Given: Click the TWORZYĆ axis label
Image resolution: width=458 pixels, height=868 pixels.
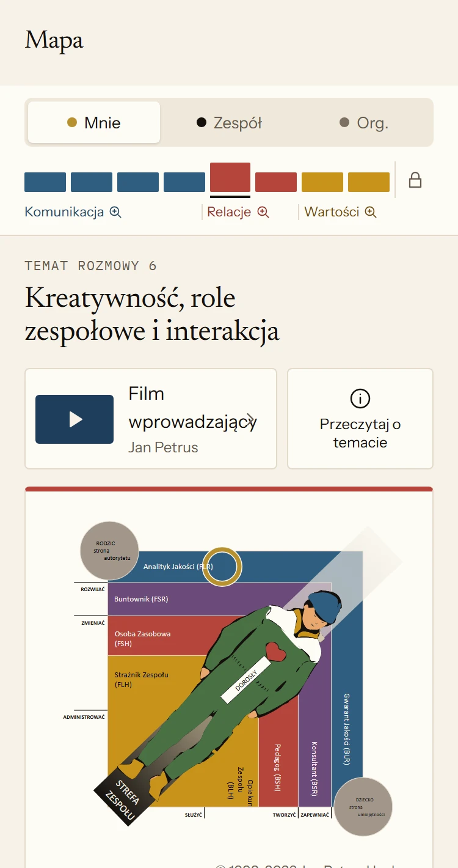Looking at the screenshot, I should point(285,815).
